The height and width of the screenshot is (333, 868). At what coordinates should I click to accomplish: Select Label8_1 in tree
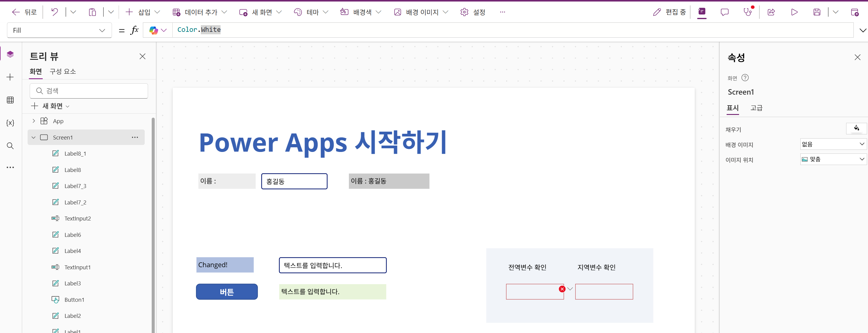pyautogui.click(x=75, y=153)
